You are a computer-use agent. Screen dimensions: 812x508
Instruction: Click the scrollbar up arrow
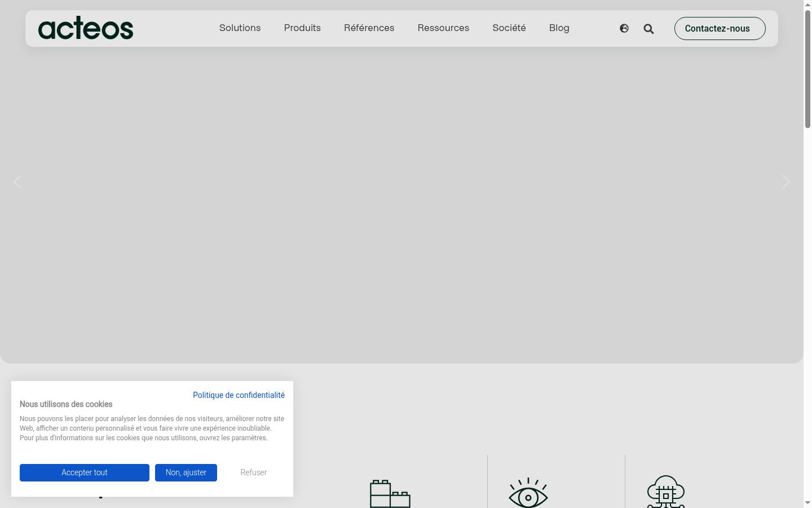coord(807,4)
